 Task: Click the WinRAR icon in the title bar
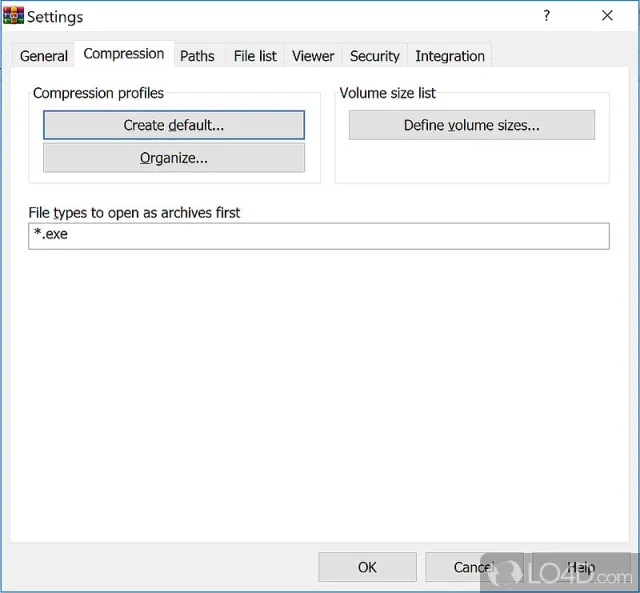(x=13, y=15)
